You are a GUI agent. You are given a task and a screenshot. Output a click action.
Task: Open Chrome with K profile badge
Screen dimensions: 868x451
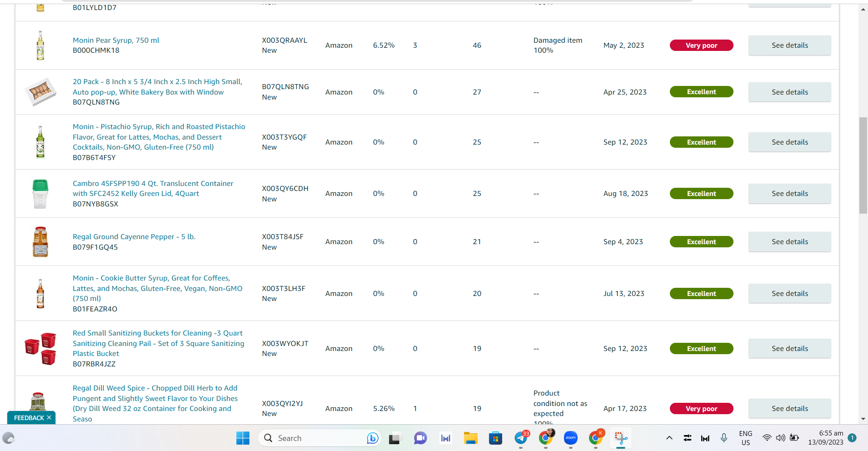596,438
